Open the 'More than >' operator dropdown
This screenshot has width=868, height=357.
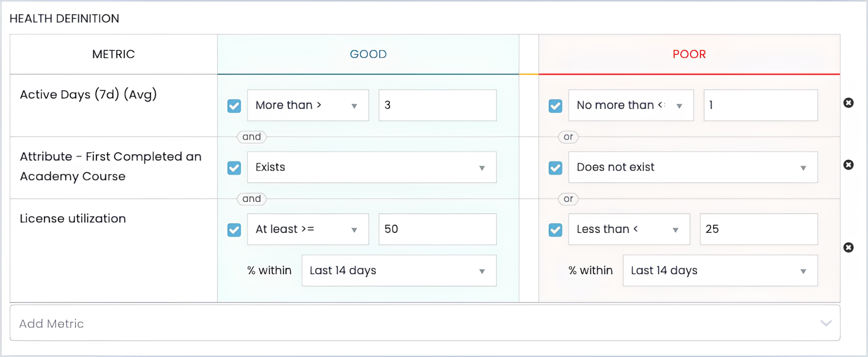point(308,105)
